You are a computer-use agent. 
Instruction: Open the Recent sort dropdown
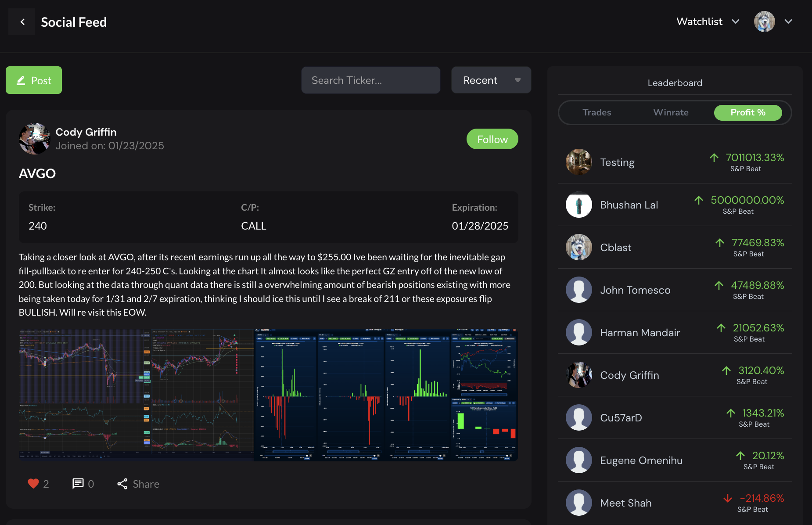(491, 80)
